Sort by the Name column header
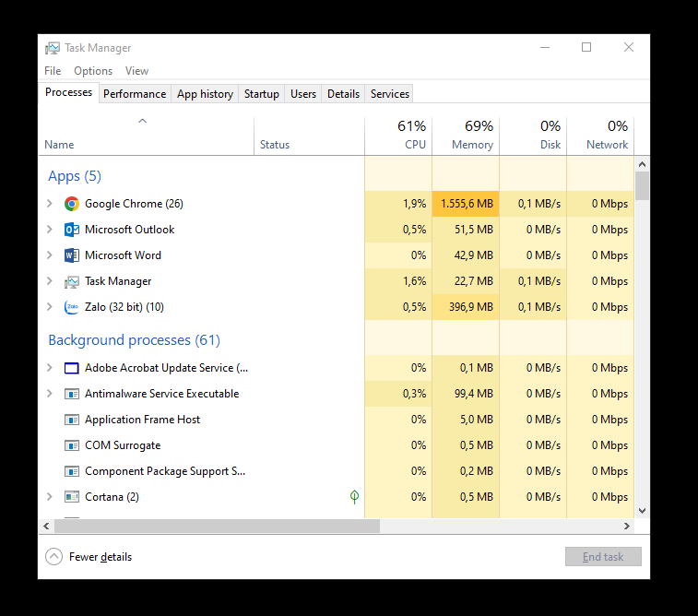Viewport: 698px width, 616px height. pos(146,136)
